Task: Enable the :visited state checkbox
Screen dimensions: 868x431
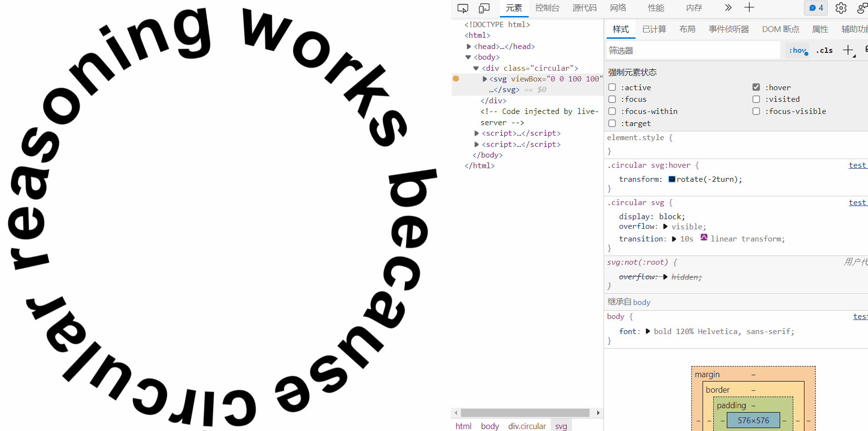Action: [x=756, y=99]
